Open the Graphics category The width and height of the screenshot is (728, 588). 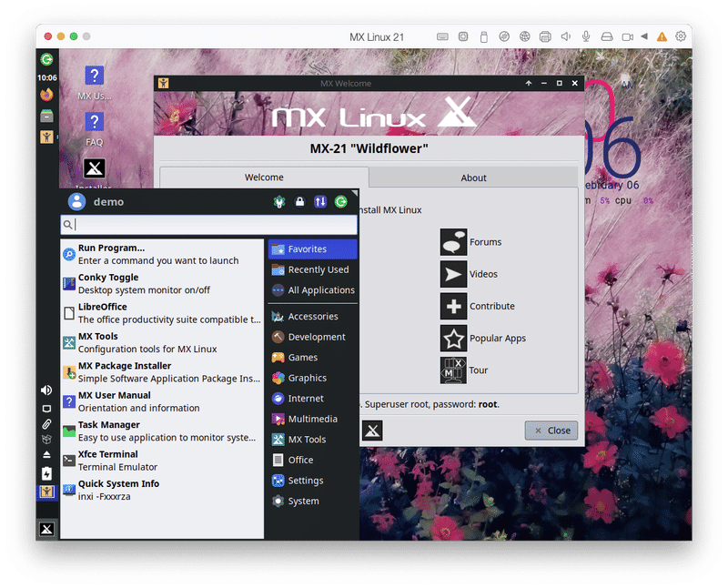coord(312,378)
